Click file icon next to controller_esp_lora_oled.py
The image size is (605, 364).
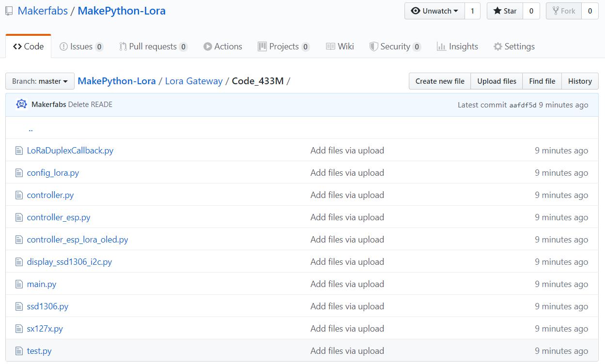19,240
